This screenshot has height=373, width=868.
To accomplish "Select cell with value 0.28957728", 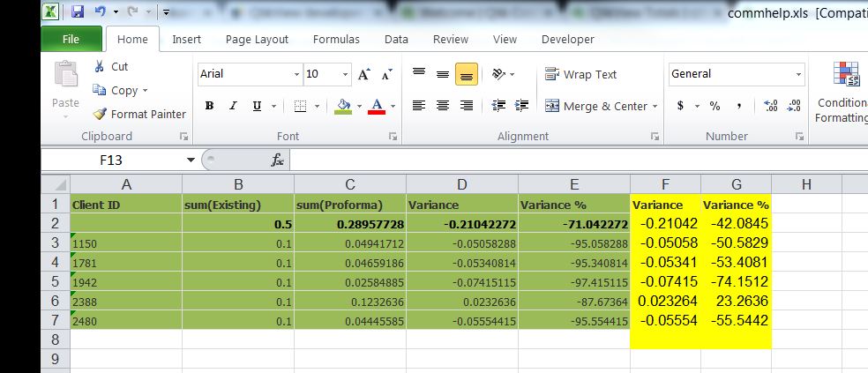I will [350, 224].
